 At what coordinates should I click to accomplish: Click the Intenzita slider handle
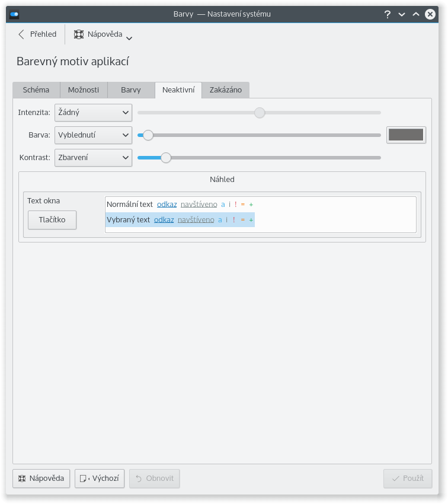[x=260, y=113]
